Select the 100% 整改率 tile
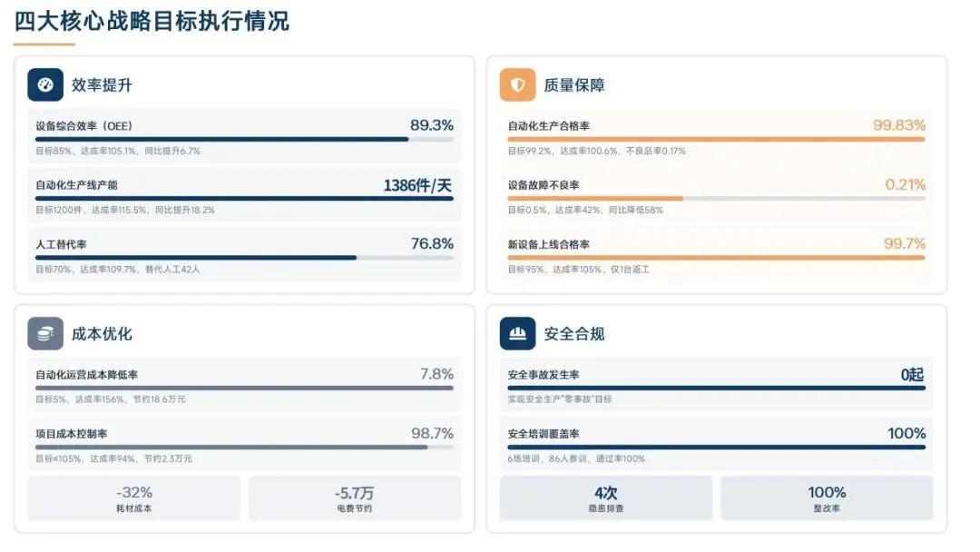Image resolution: width=980 pixels, height=552 pixels. 827,498
